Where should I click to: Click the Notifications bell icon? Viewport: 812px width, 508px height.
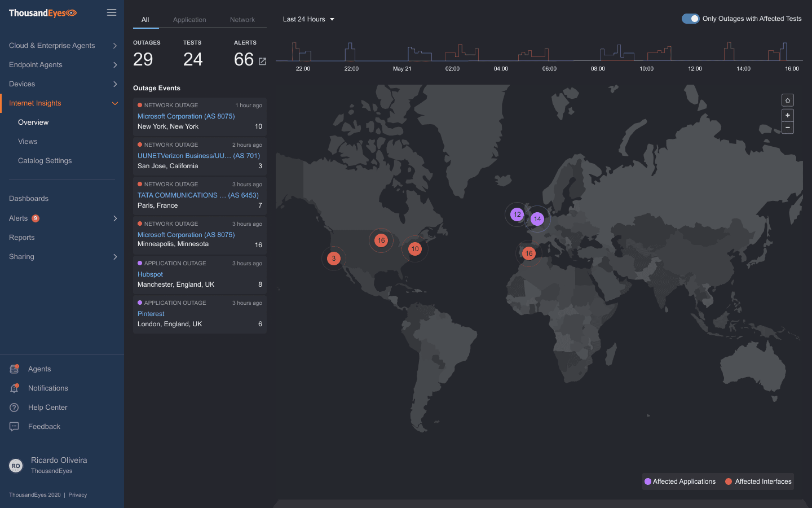15,388
